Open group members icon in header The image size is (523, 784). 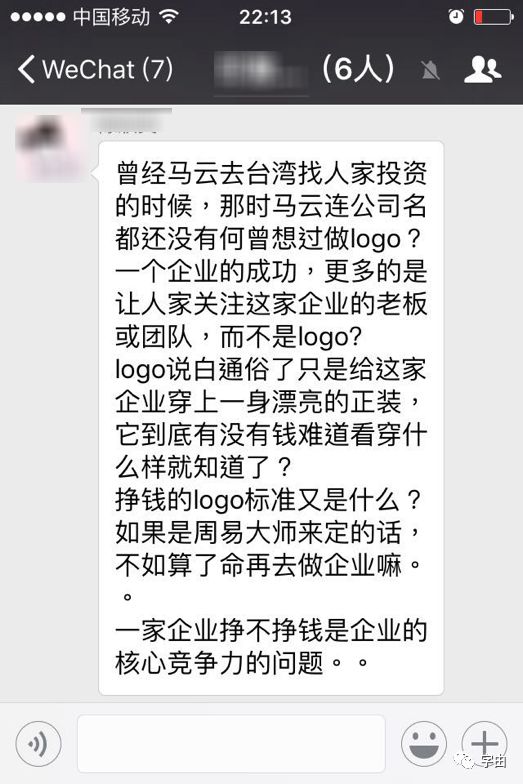pyautogui.click(x=482, y=70)
